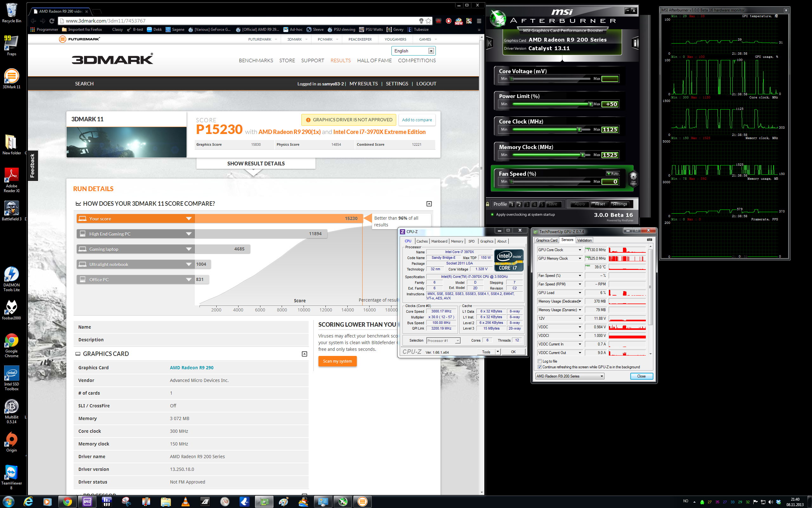Open the Chrome menu hamburger icon

click(x=479, y=21)
